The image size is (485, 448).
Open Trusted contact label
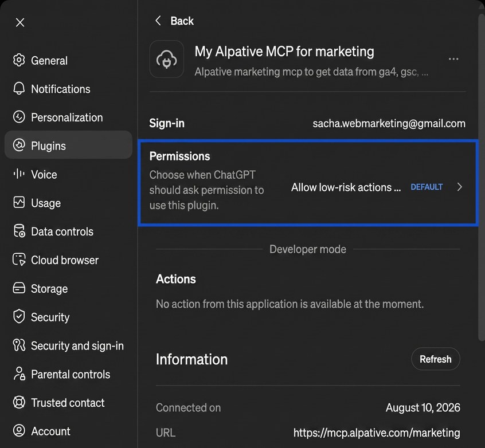tap(68, 403)
